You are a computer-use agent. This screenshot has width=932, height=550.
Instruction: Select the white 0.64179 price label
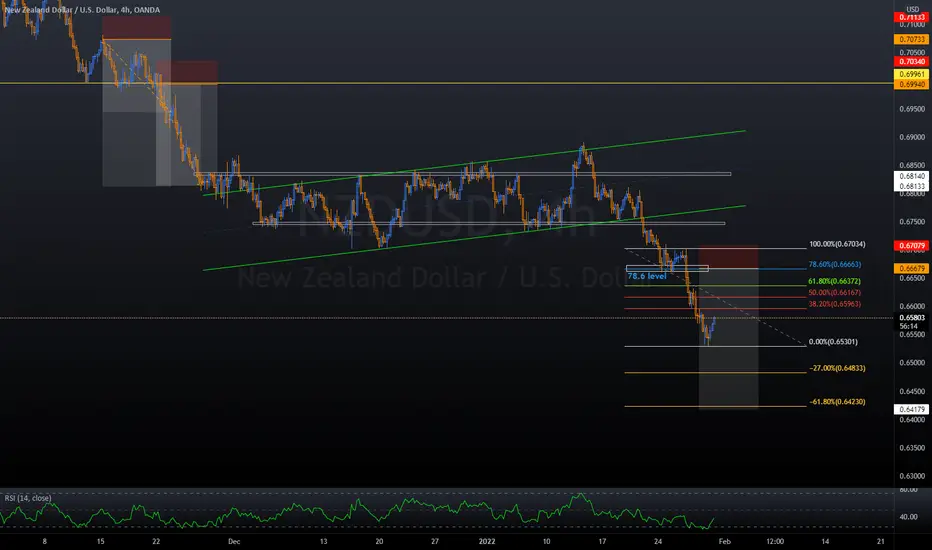click(912, 409)
